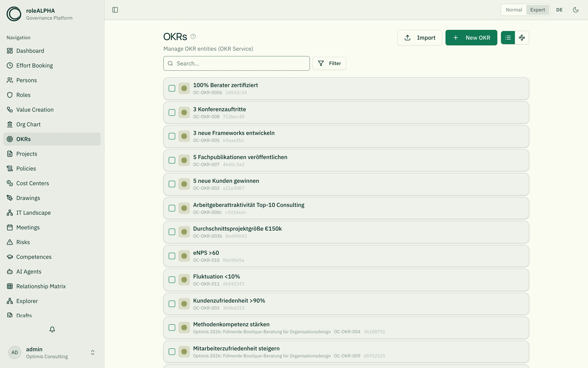The image size is (588, 368).
Task: Tick the eNPS >60 checkbox
Action: click(x=172, y=256)
